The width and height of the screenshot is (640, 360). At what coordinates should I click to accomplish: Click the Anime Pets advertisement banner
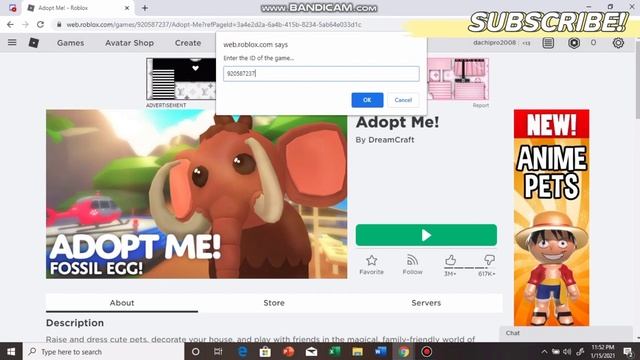(x=551, y=218)
